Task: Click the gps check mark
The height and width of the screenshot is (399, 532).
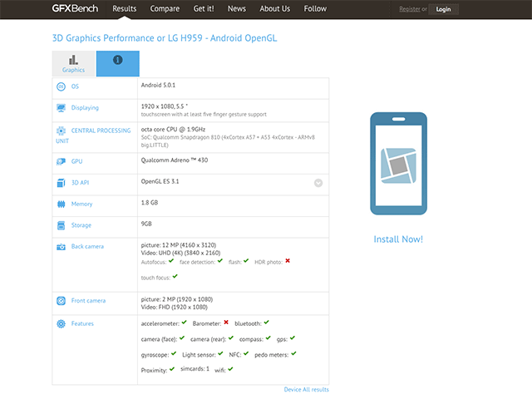Action: click(293, 338)
